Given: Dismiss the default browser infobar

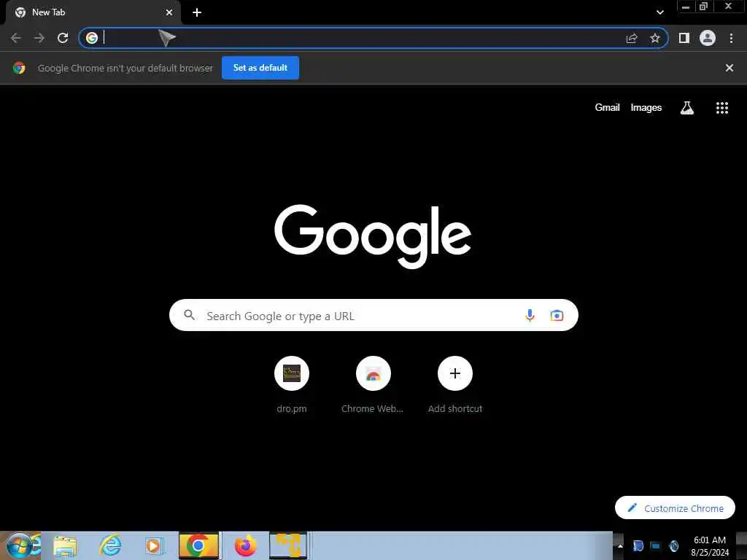Looking at the screenshot, I should coord(729,68).
